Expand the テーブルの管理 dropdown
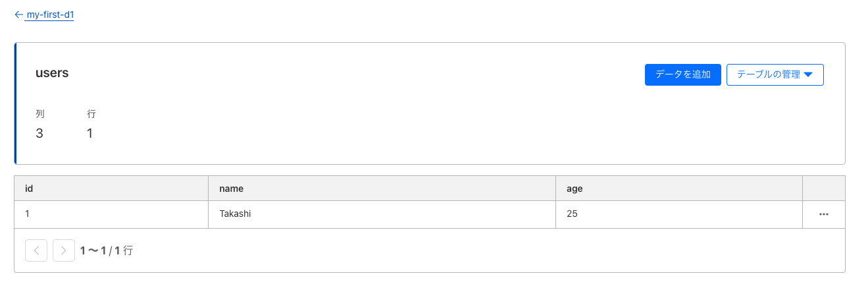Image resolution: width=868 pixels, height=290 pixels. pyautogui.click(x=775, y=74)
